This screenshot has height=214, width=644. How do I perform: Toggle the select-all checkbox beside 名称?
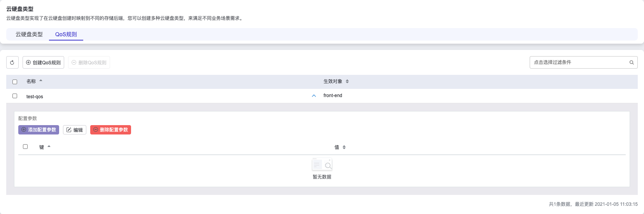[x=15, y=82]
